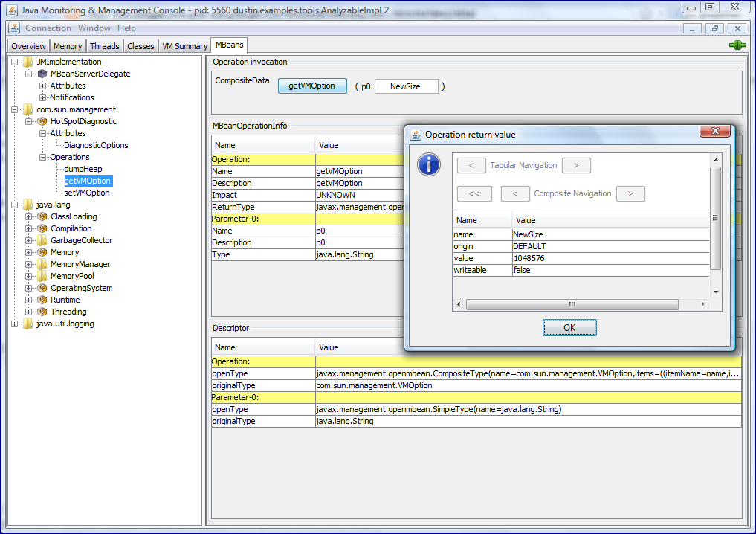The height and width of the screenshot is (534, 756).
Task: Open the Window menu
Action: pyautogui.click(x=94, y=28)
